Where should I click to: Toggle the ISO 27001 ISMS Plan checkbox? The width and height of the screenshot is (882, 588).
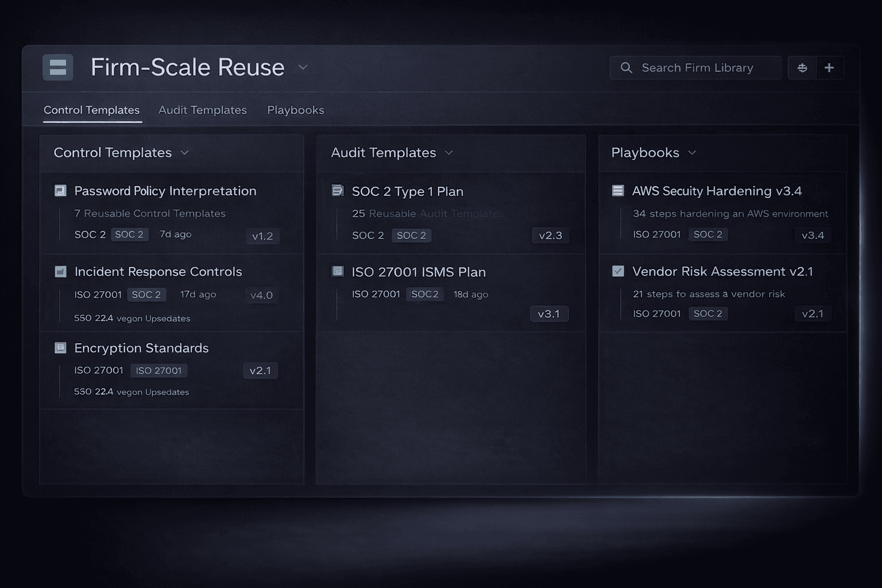[338, 271]
